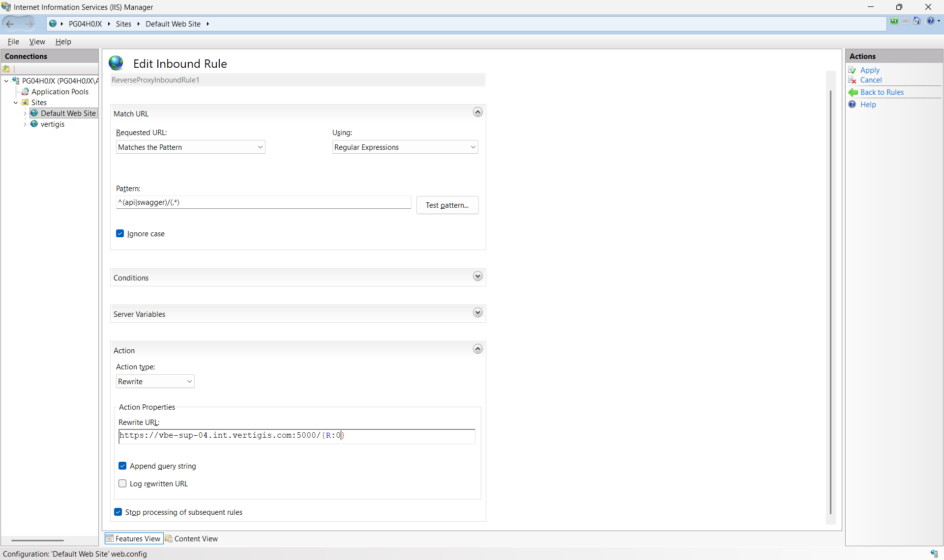944x560 pixels.
Task: Click the home icon in the top toolbar
Action: coord(917,21)
